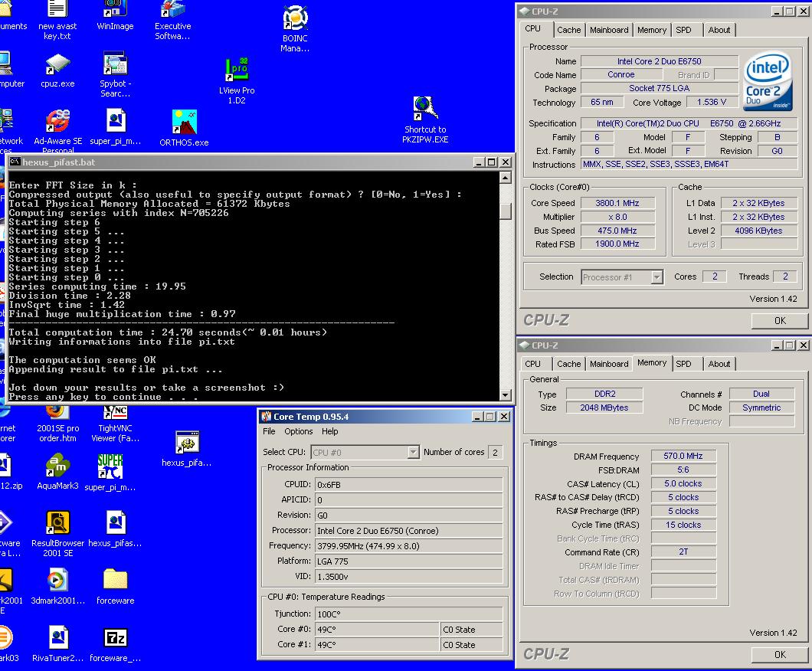Click the Core Voltage 1.536 V value
The image size is (812, 671).
click(x=711, y=102)
